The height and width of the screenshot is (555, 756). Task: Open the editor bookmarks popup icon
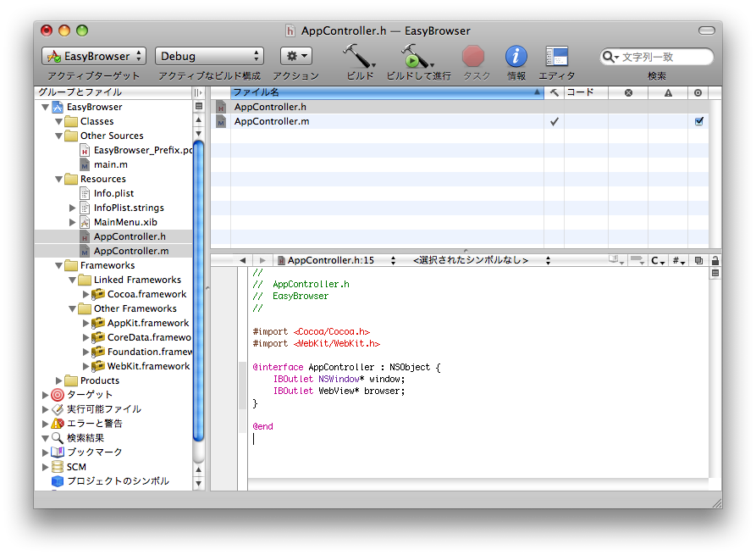(615, 261)
